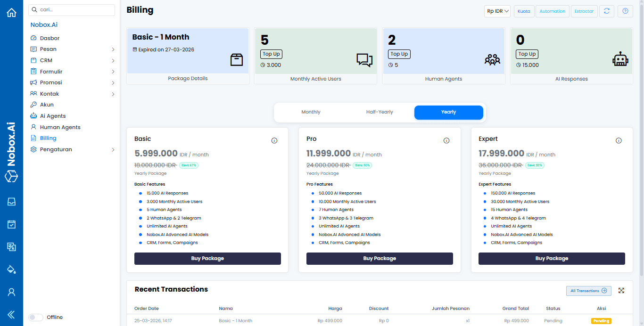
Task: Open Ai Agents from sidebar
Action: point(52,116)
